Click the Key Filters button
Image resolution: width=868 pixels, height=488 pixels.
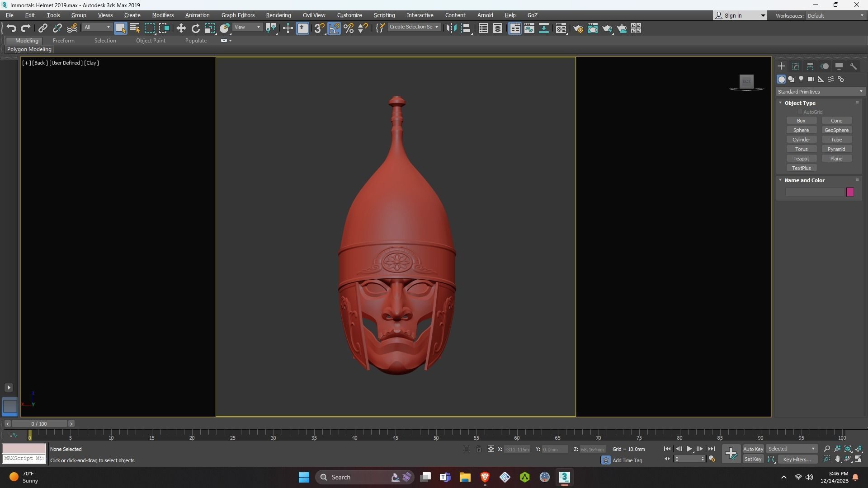click(797, 459)
